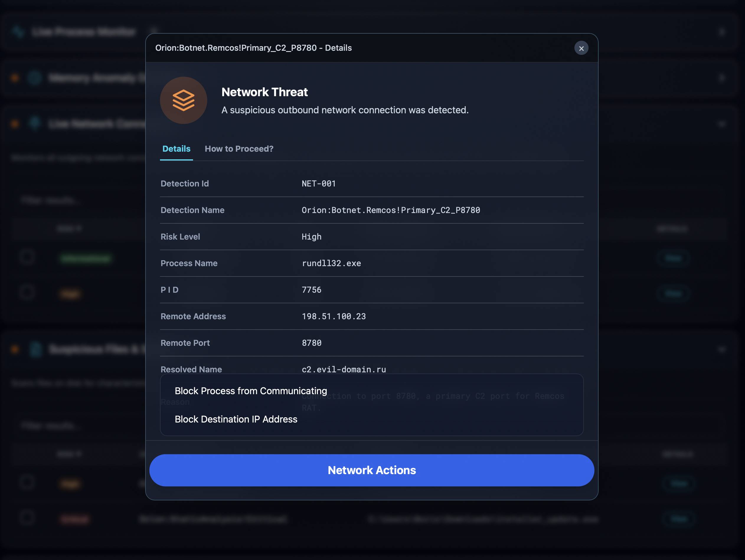The image size is (745, 560).
Task: Click the dialog title bar text
Action: [x=253, y=48]
